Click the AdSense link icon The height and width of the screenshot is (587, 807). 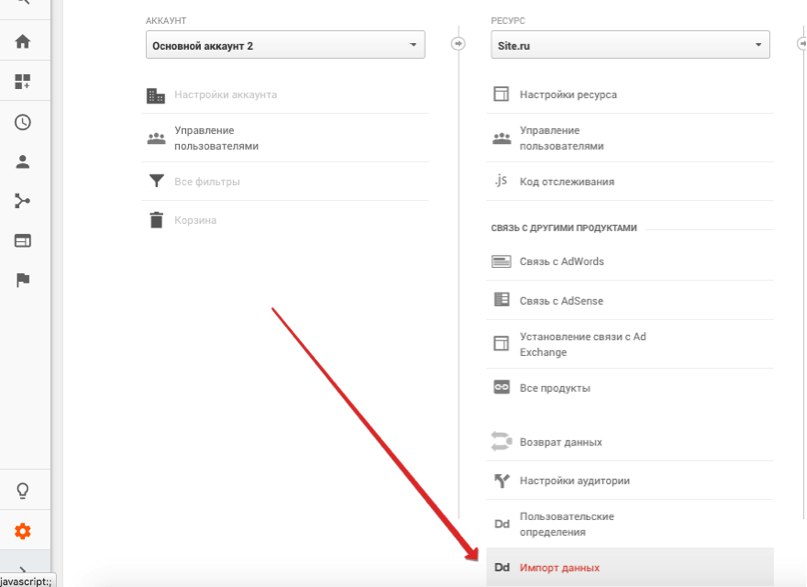point(502,299)
